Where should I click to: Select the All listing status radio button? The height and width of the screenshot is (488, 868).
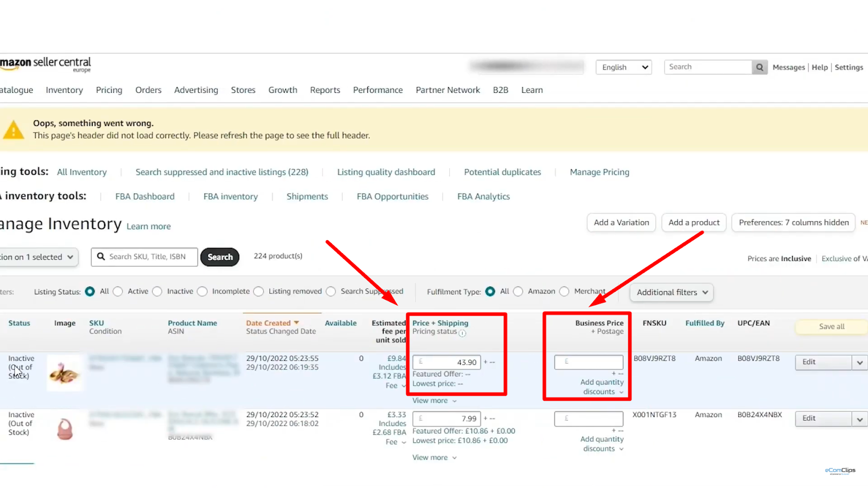pos(90,291)
